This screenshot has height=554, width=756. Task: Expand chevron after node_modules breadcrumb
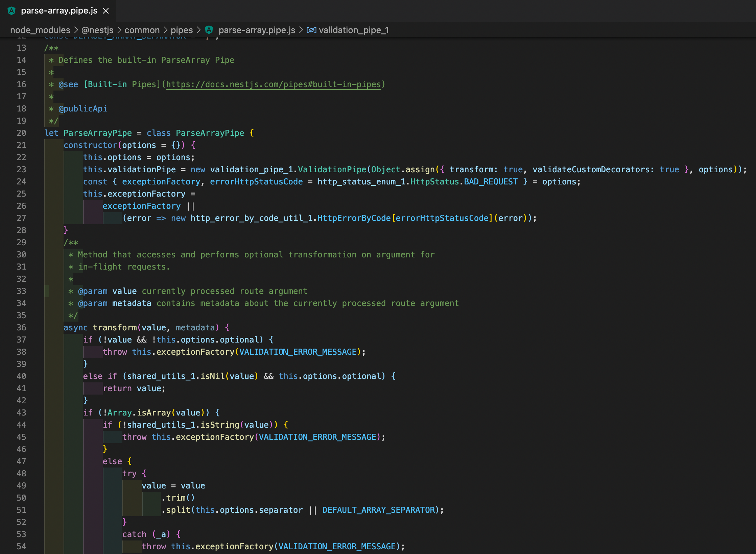76,30
